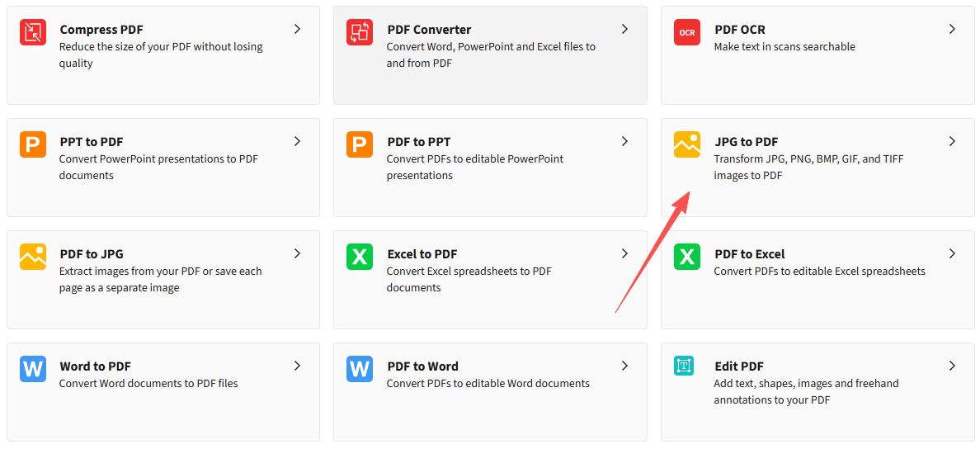Click text 'Convert Word, PowerPoint and Excel files to and from PDF'
This screenshot has width=980, height=449.
click(492, 55)
